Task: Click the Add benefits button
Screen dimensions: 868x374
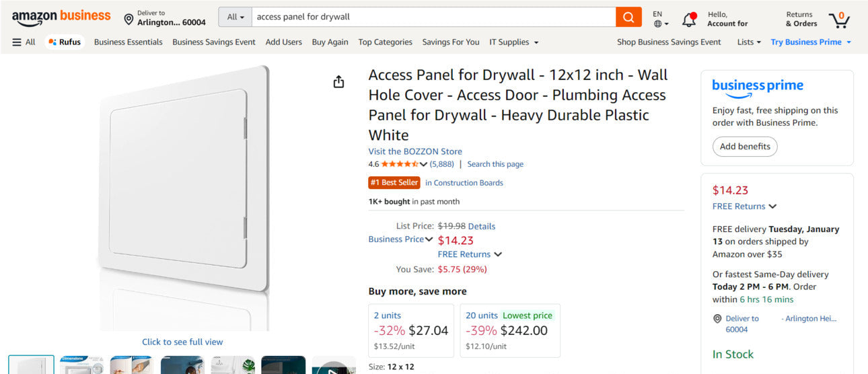Action: [745, 147]
